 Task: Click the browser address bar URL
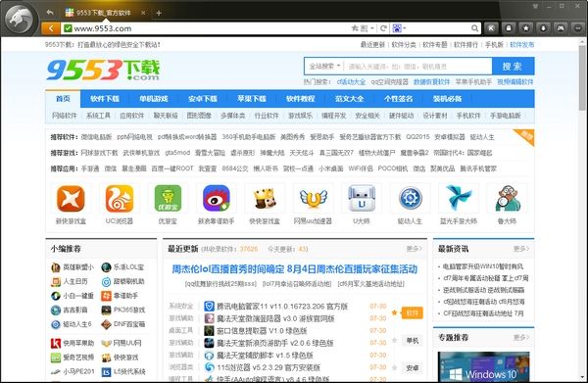point(102,28)
